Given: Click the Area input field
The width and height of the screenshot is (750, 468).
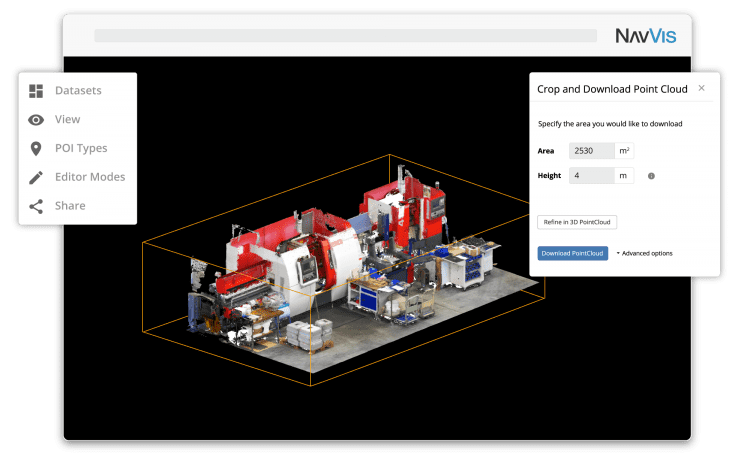Looking at the screenshot, I should [x=591, y=151].
